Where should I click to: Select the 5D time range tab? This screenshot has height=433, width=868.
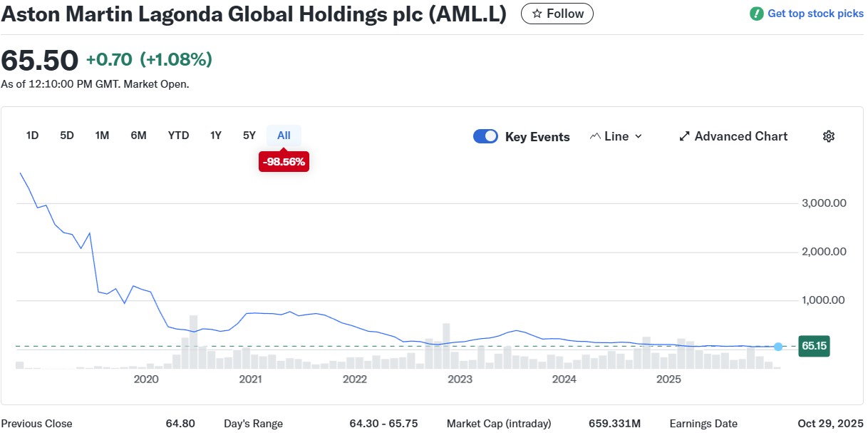pyautogui.click(x=67, y=136)
